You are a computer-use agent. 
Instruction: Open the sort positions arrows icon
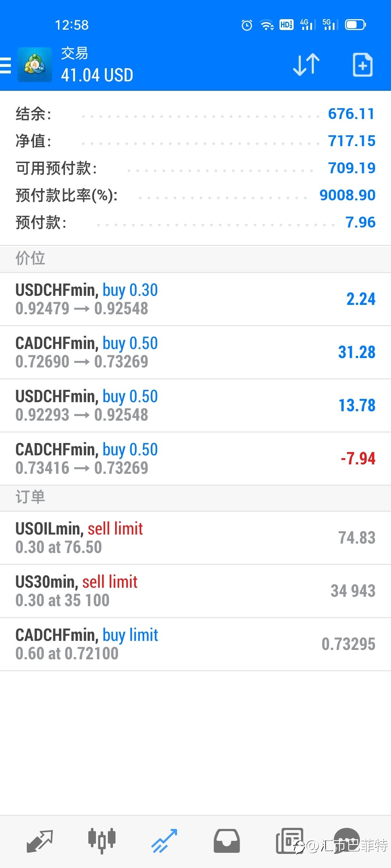click(306, 65)
